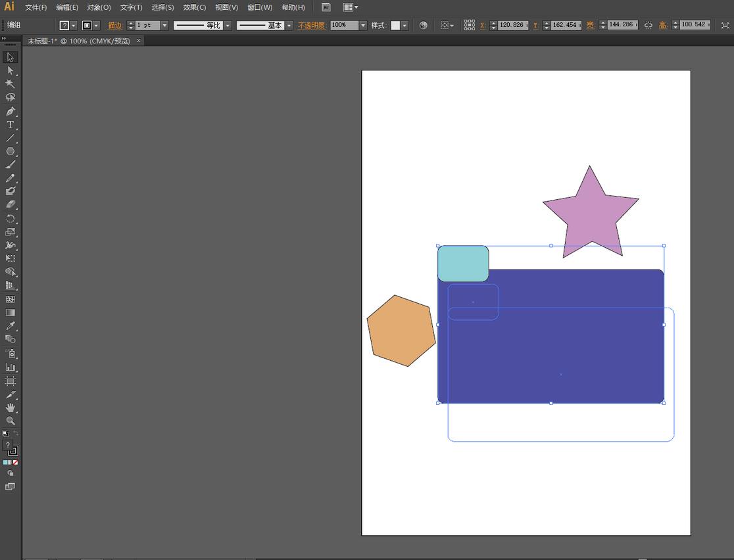Swap fill and stroke arrows

(x=15, y=433)
